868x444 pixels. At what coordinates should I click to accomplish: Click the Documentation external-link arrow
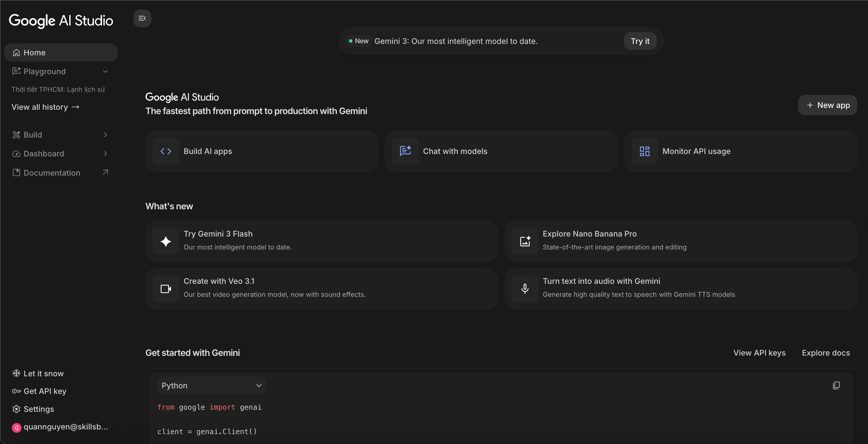[x=105, y=173]
